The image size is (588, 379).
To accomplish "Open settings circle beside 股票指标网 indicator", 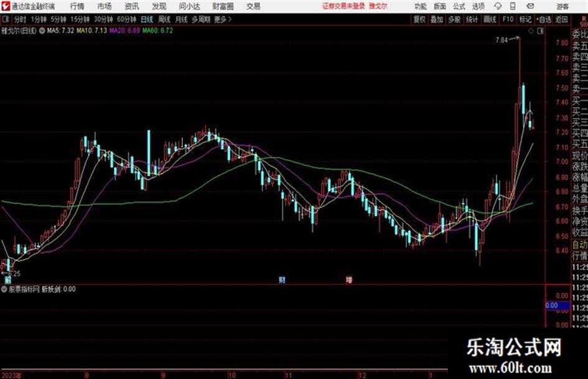I will pyautogui.click(x=4, y=289).
